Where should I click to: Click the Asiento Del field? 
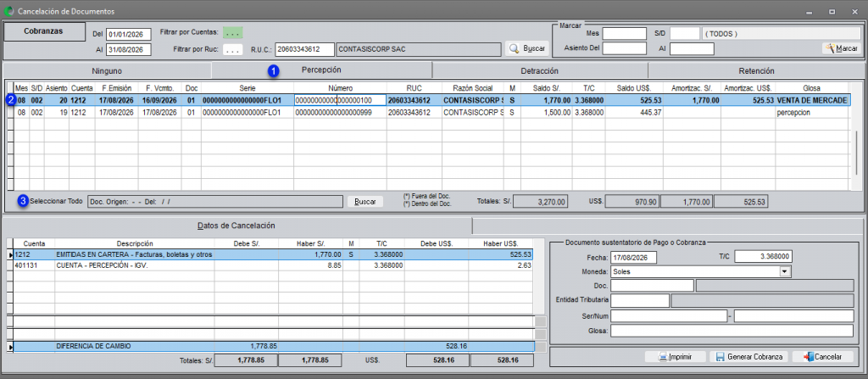625,49
